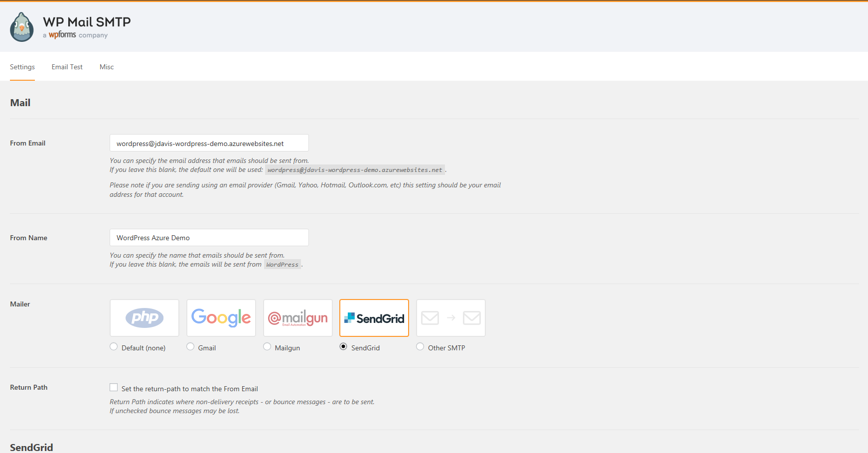Click the From Email input field
The image size is (868, 453).
[x=209, y=143]
